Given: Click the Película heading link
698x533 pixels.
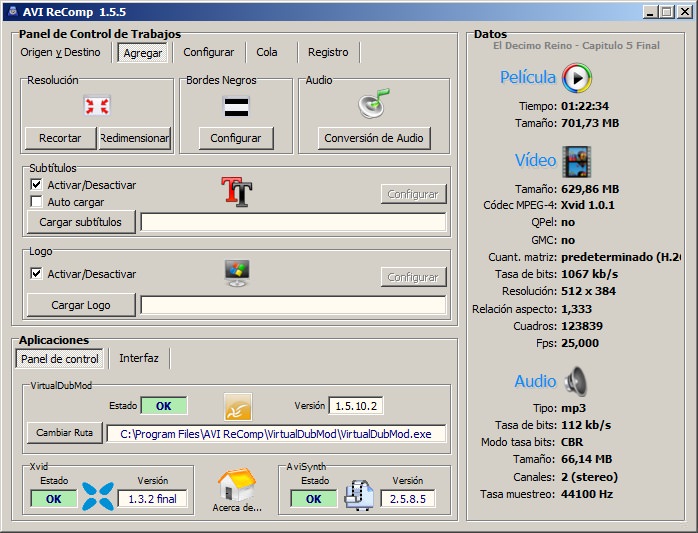Looking at the screenshot, I should (x=528, y=77).
